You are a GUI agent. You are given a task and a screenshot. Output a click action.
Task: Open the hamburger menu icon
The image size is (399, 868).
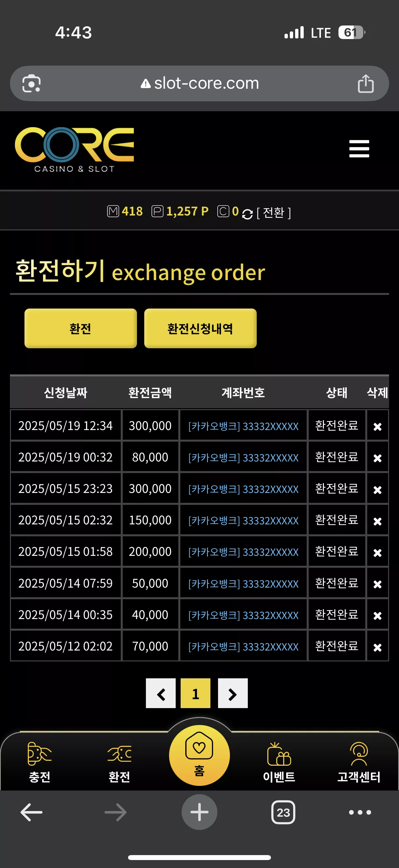pos(359,149)
